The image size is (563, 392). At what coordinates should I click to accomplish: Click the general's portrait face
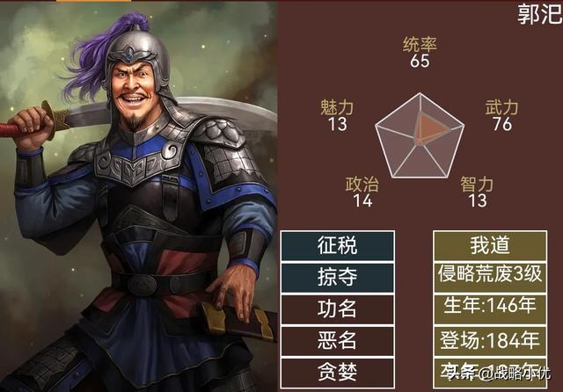135,90
